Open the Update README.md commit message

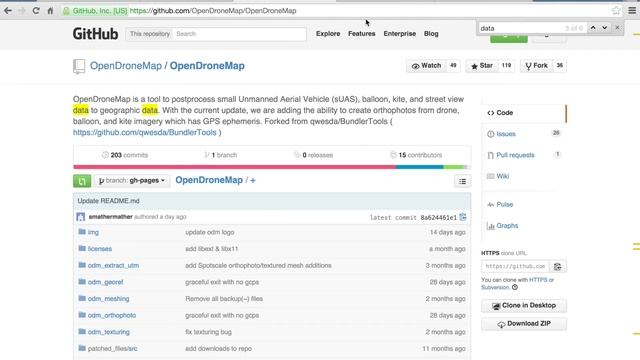point(109,201)
